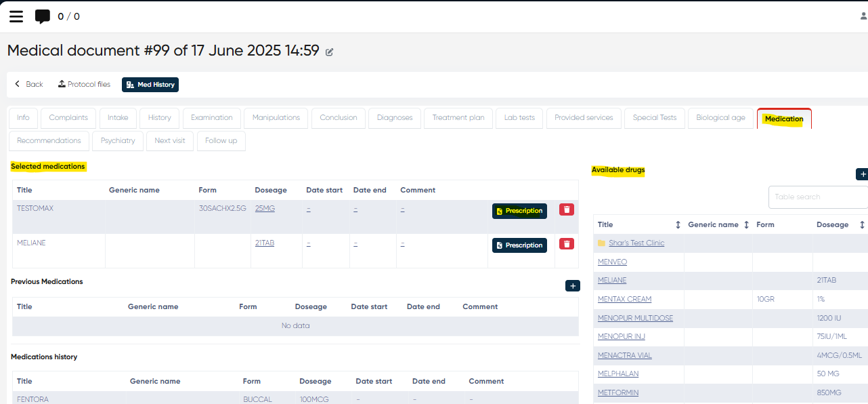This screenshot has width=868, height=404.
Task: Open Shar's Test Clinic folder
Action: 636,243
